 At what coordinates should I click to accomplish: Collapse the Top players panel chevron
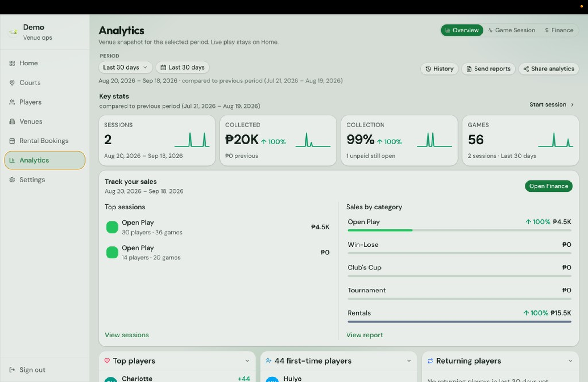click(x=247, y=361)
